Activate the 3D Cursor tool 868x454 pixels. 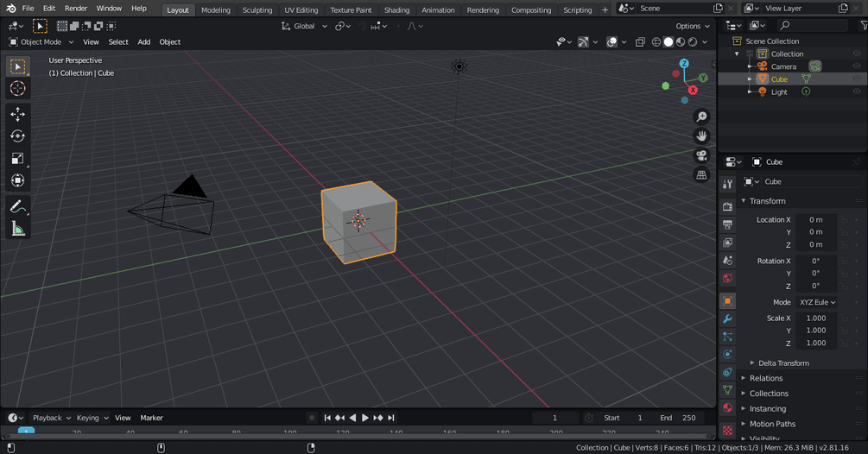coord(18,89)
